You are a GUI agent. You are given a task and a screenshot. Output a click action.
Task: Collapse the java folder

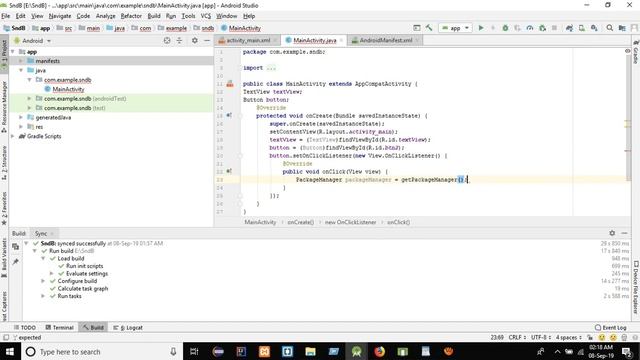(21, 70)
